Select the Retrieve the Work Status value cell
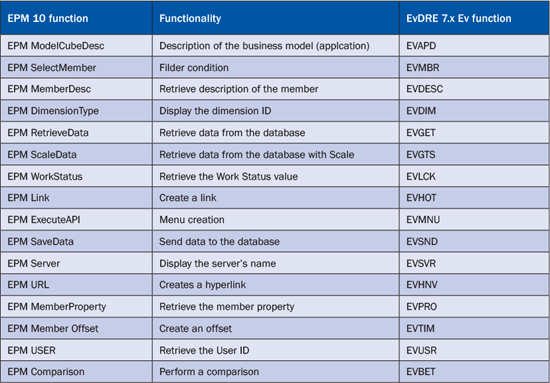This screenshot has height=383, width=550. point(276,176)
